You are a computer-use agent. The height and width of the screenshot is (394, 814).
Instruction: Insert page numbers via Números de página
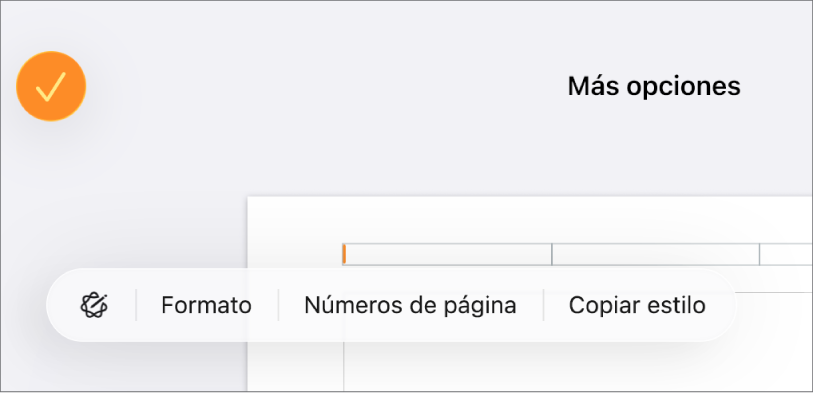[x=410, y=305]
